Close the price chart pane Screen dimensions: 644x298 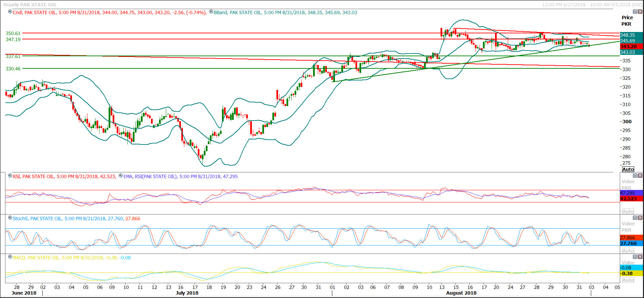tap(640, 12)
